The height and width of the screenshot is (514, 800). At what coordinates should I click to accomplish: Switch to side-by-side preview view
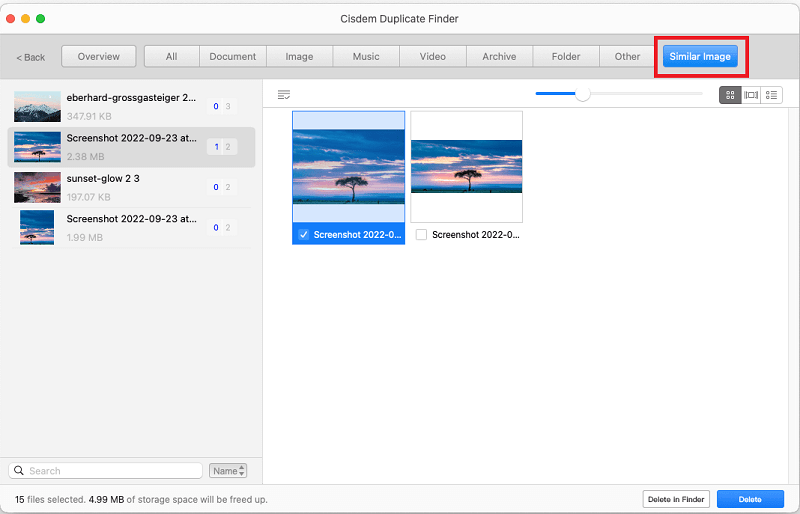click(751, 95)
